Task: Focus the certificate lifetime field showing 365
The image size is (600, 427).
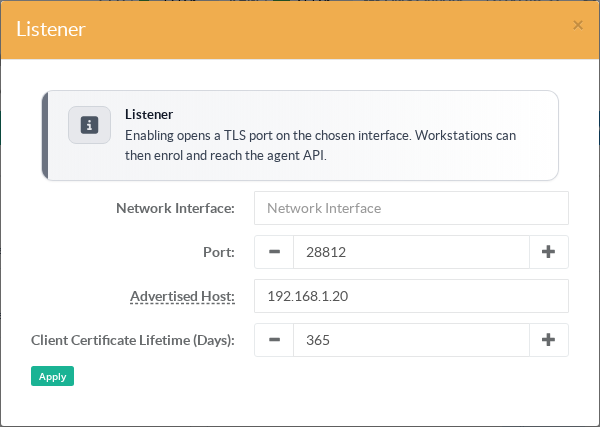Action: [x=411, y=340]
